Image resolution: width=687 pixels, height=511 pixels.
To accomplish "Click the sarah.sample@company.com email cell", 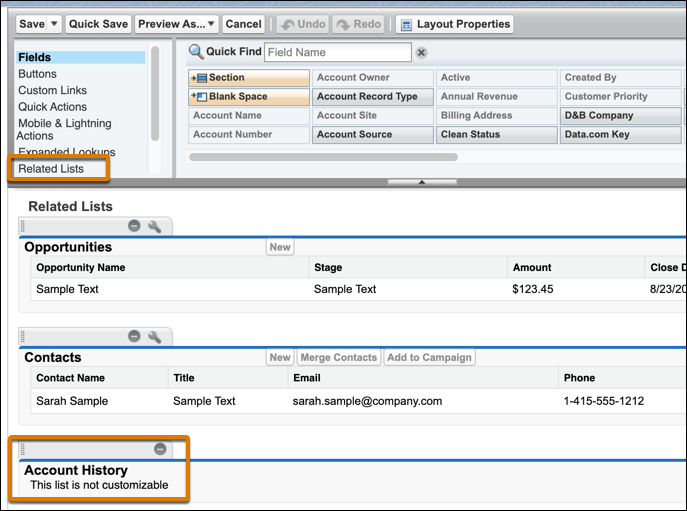I will (367, 401).
